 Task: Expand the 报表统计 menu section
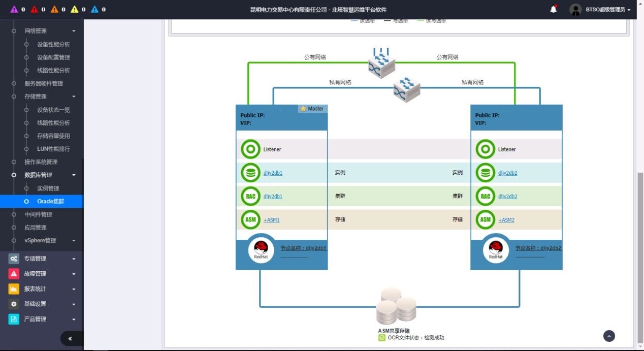tap(42, 289)
